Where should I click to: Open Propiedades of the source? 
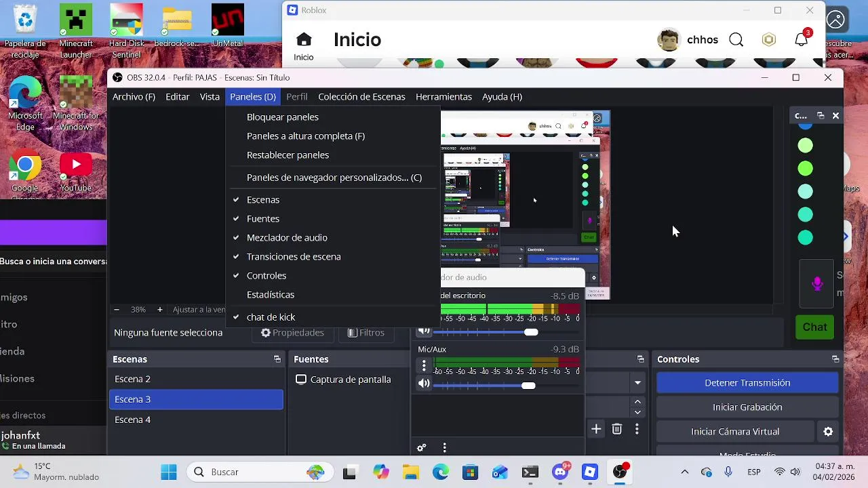pos(292,333)
